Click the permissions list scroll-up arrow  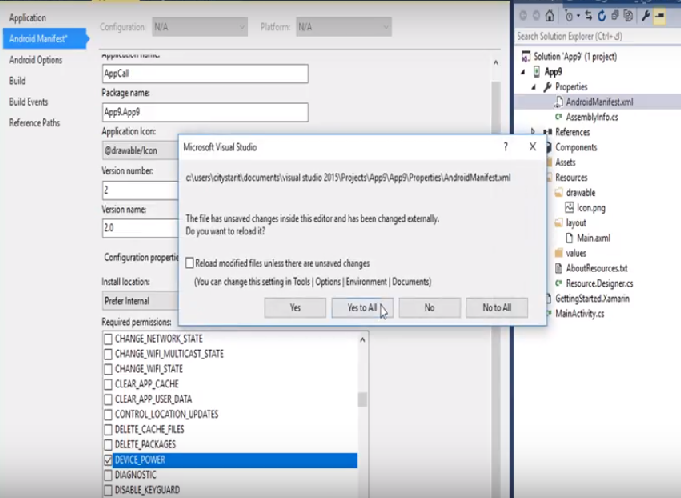[x=362, y=340]
